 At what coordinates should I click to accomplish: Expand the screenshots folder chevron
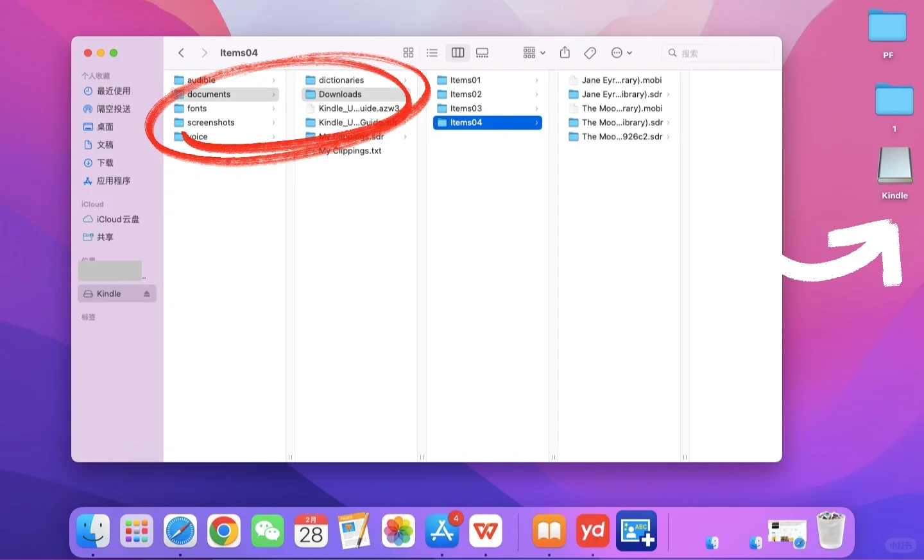click(x=274, y=123)
